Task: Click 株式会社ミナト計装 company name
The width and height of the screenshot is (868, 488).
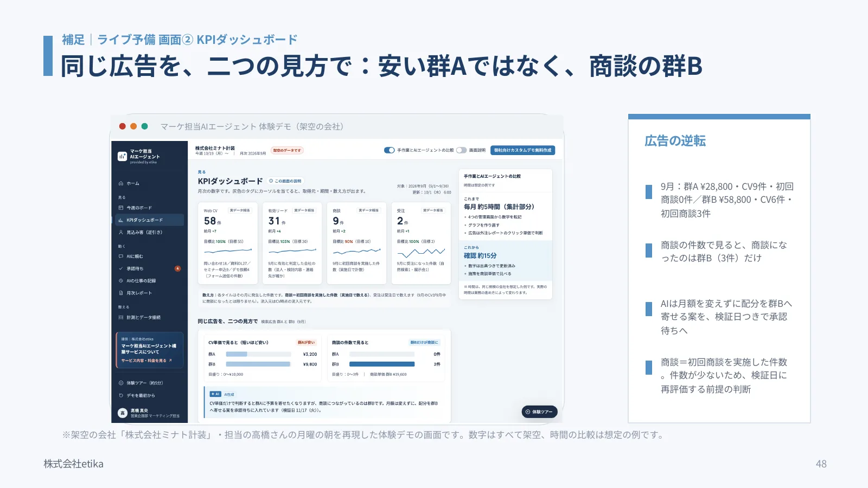Action: (x=215, y=148)
